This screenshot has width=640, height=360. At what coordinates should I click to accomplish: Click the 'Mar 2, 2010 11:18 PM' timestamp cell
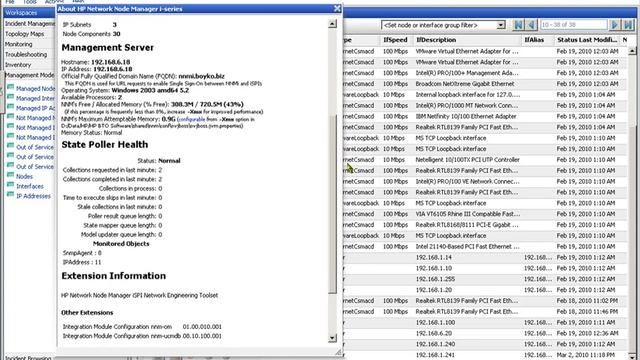pos(587,355)
